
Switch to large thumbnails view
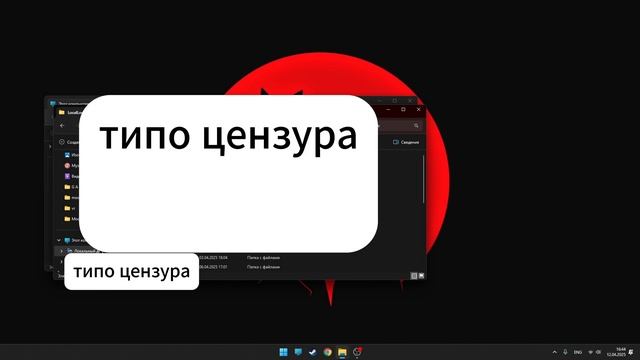coord(421,276)
